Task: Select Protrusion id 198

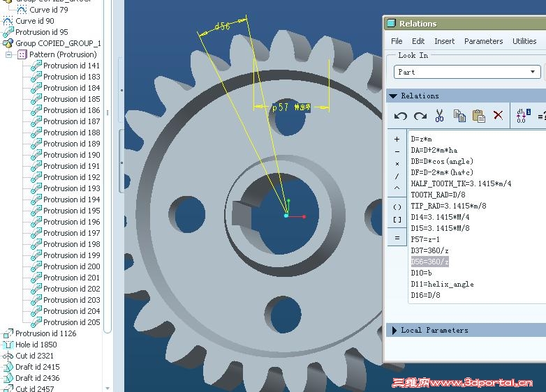Action: pos(71,244)
